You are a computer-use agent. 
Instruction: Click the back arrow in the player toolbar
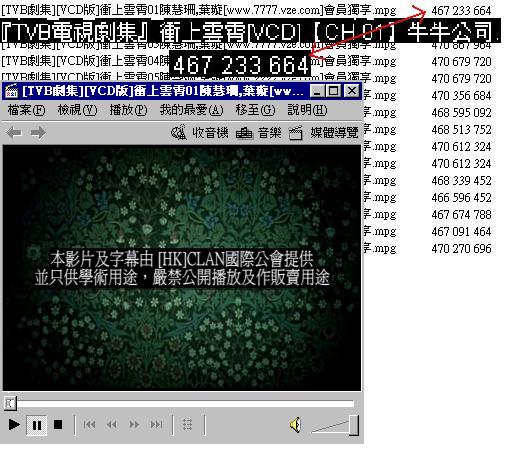pyautogui.click(x=14, y=133)
